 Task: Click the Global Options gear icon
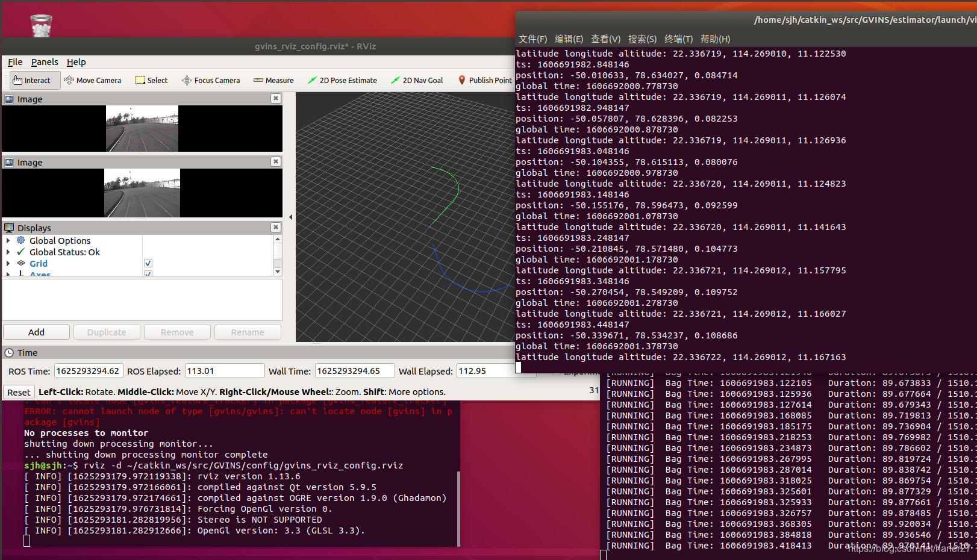[21, 240]
